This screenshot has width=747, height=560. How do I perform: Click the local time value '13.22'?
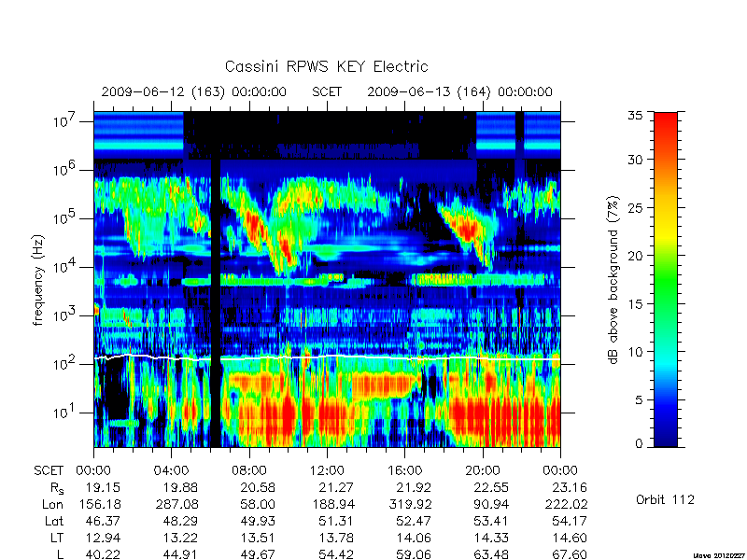click(x=180, y=539)
